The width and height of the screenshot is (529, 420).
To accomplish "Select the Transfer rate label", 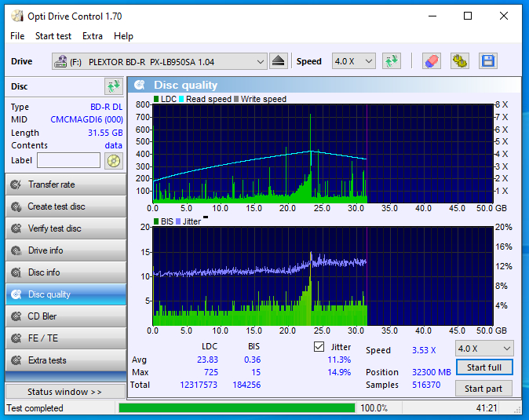I will coord(52,184).
